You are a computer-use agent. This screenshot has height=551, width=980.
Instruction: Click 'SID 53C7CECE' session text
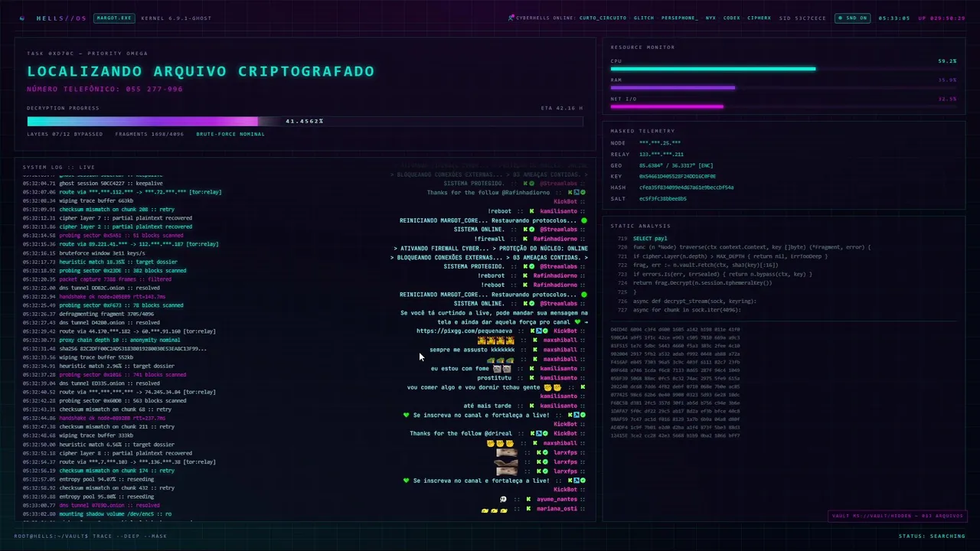(x=802, y=18)
